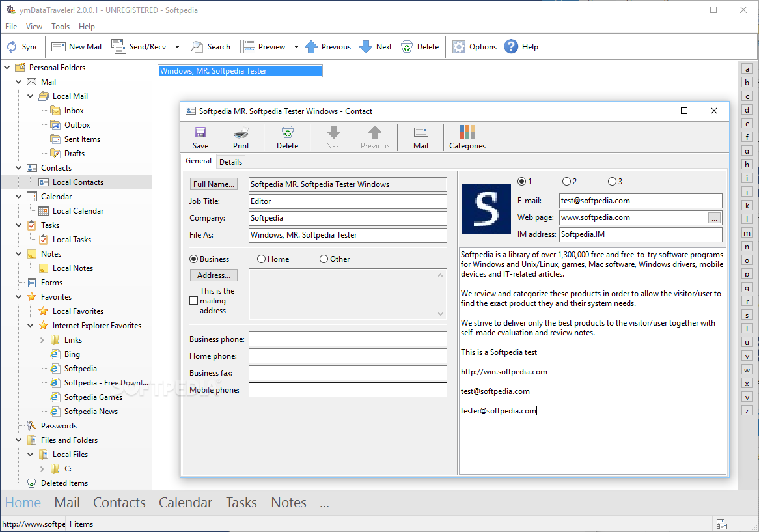Open Help from the main toolbar
759x532 pixels.
511,47
